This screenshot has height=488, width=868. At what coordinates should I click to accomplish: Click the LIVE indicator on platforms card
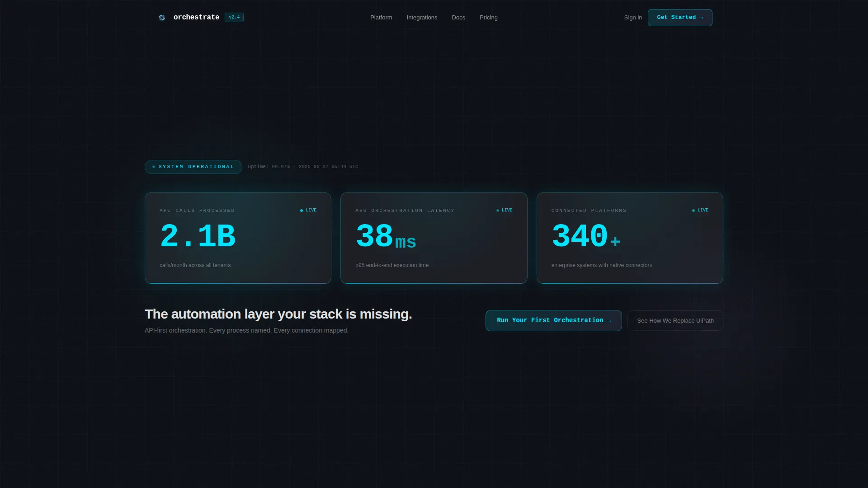(x=700, y=210)
